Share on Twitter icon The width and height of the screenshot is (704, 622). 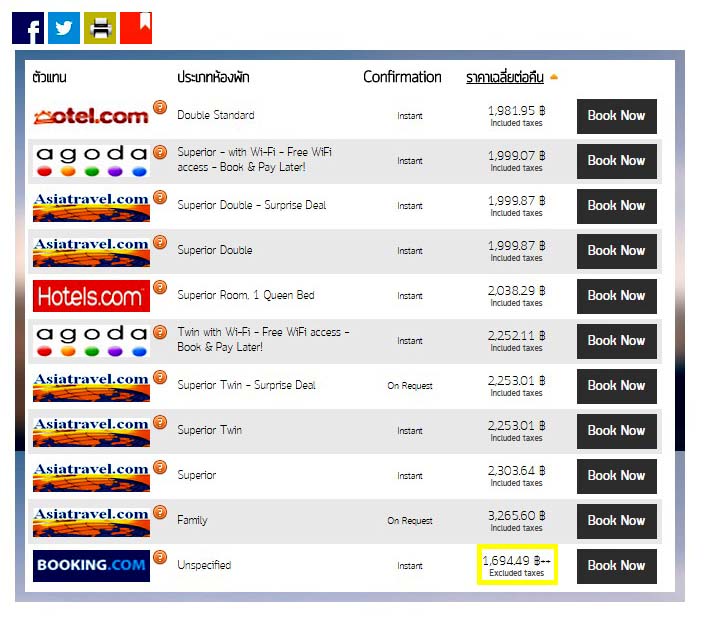coord(64,28)
